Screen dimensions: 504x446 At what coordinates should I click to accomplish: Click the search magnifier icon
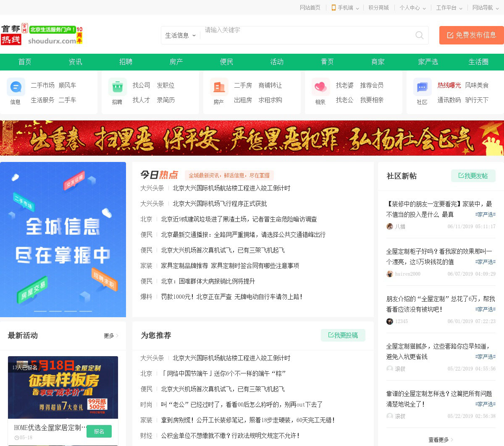pos(419,35)
